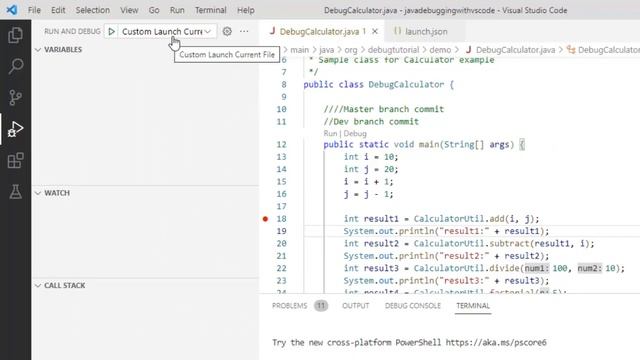Click line 22 divide call statement
Image resolution: width=640 pixels, height=360 pixels.
pyautogui.click(x=484, y=268)
